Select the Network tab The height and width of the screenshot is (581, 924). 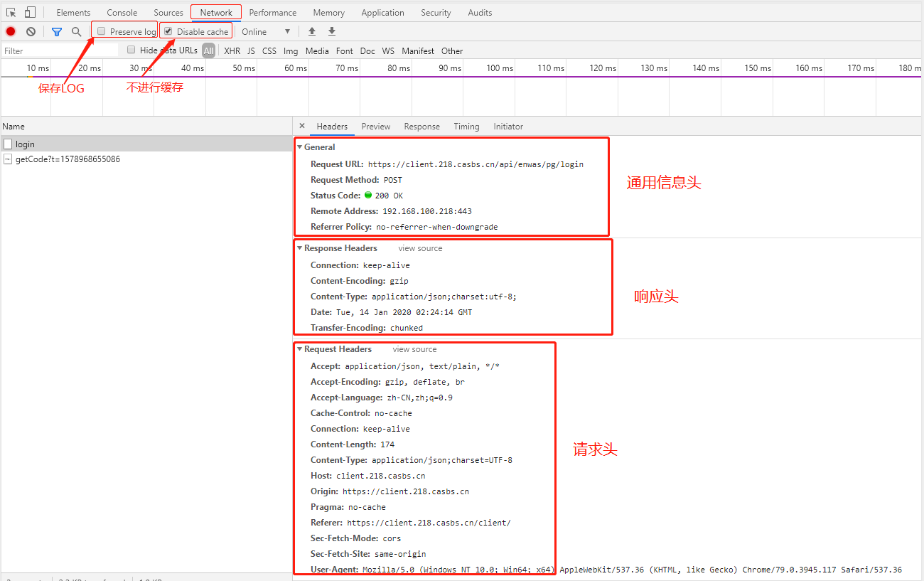tap(216, 12)
